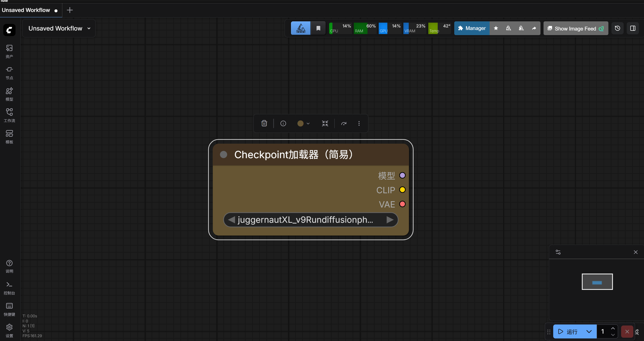Open the 控制台 console panel

(x=9, y=288)
